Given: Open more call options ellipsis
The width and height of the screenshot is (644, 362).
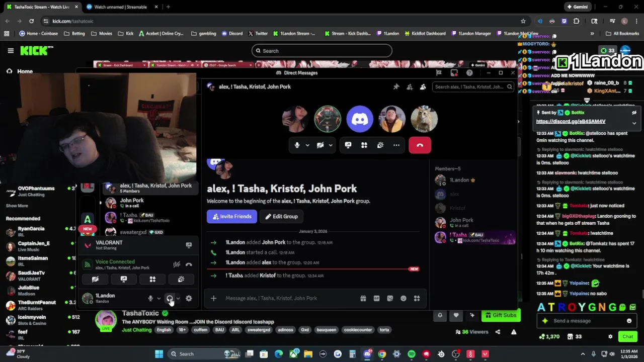Looking at the screenshot, I should pyautogui.click(x=396, y=145).
